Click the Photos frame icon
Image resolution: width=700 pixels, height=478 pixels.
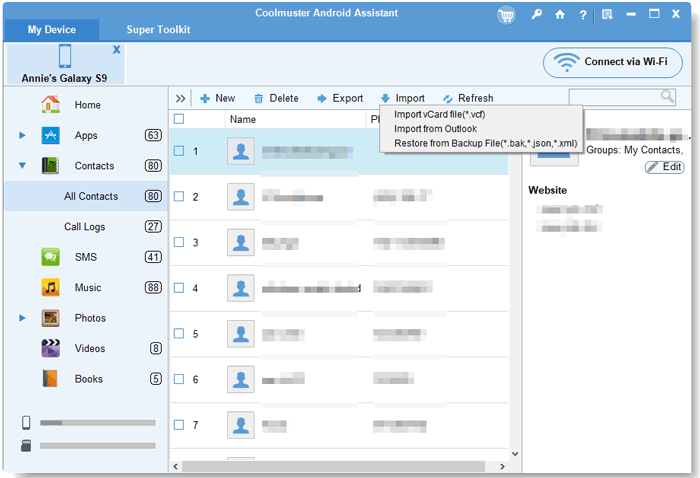(x=50, y=318)
